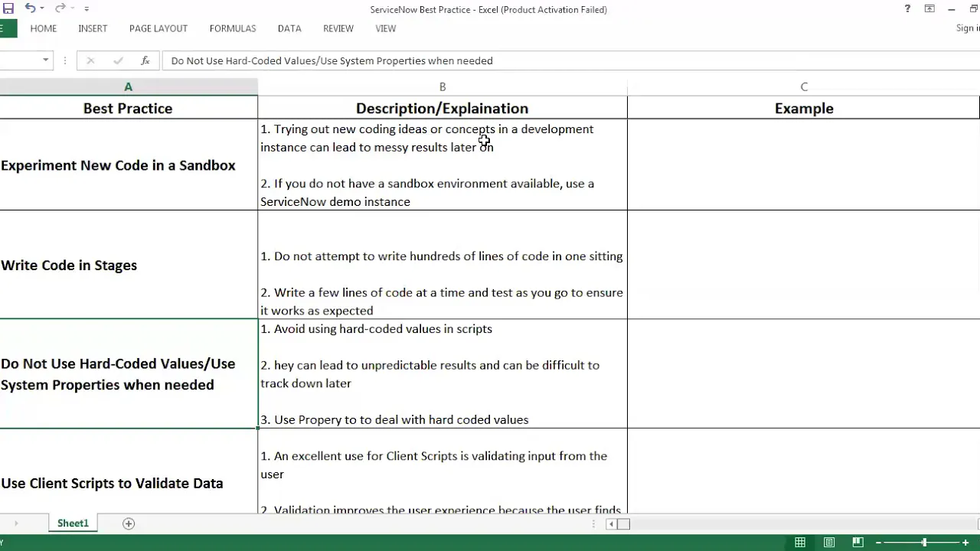Click the Undo arrow icon

click(x=30, y=8)
